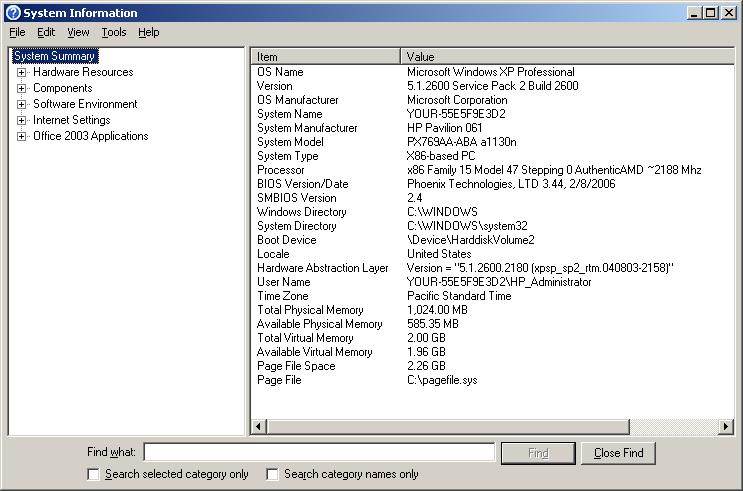The height and width of the screenshot is (491, 743).
Task: Expand the Hardware Resources tree node
Action: pos(21,72)
